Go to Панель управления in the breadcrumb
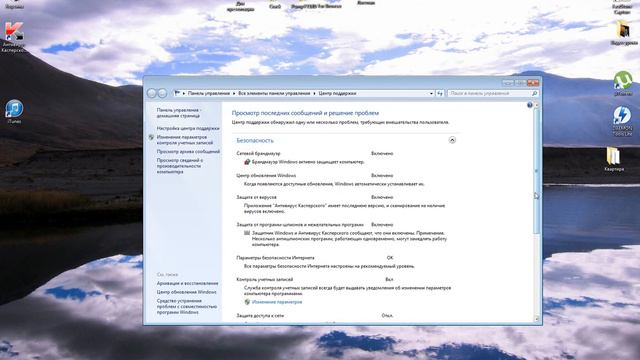 (209, 93)
